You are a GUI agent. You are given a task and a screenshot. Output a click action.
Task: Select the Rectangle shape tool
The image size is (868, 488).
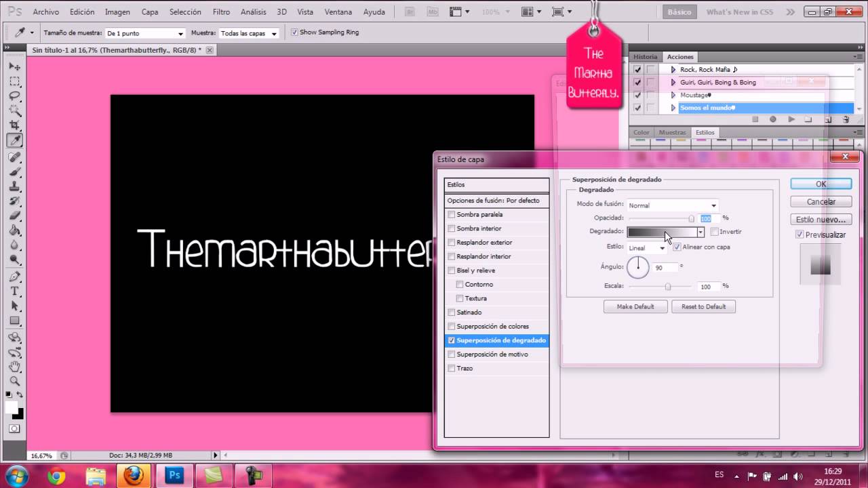pyautogui.click(x=14, y=321)
